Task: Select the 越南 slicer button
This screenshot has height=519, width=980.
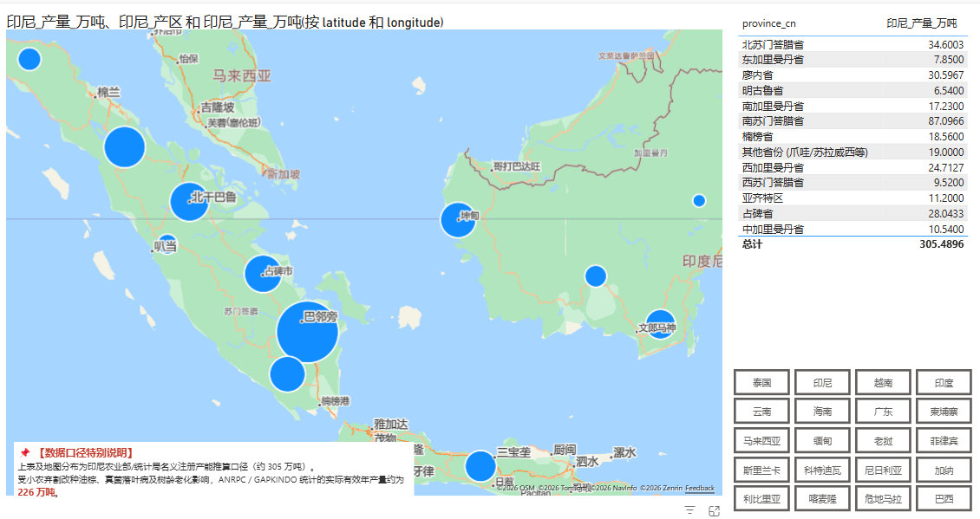Action: (x=883, y=382)
